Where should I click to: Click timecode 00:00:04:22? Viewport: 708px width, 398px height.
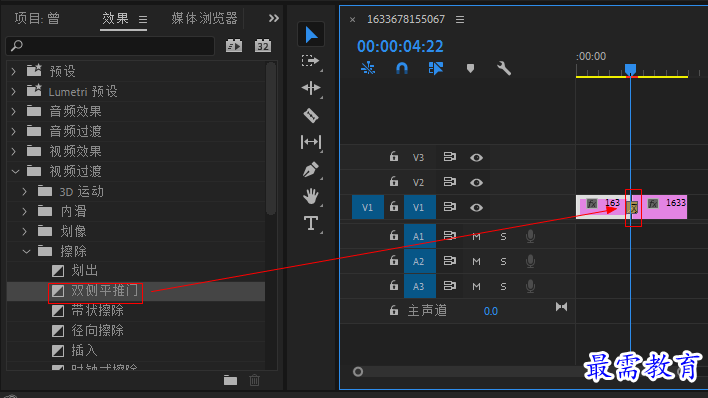pyautogui.click(x=400, y=46)
